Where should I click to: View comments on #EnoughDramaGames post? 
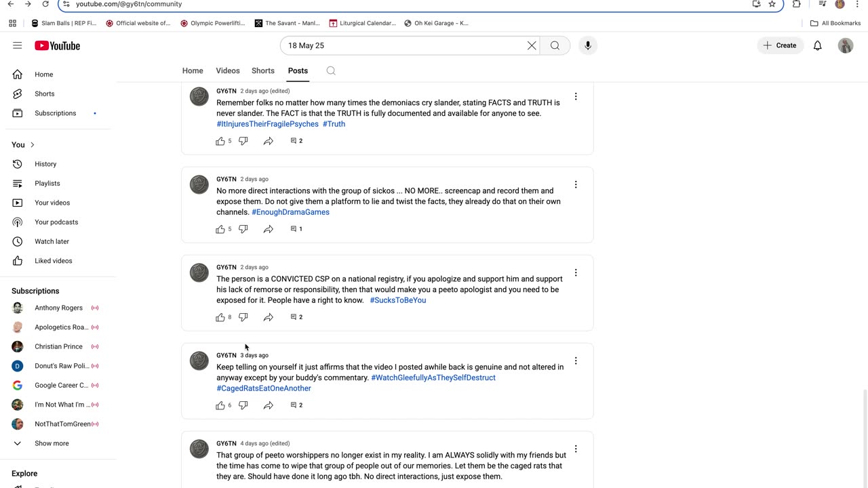click(296, 229)
